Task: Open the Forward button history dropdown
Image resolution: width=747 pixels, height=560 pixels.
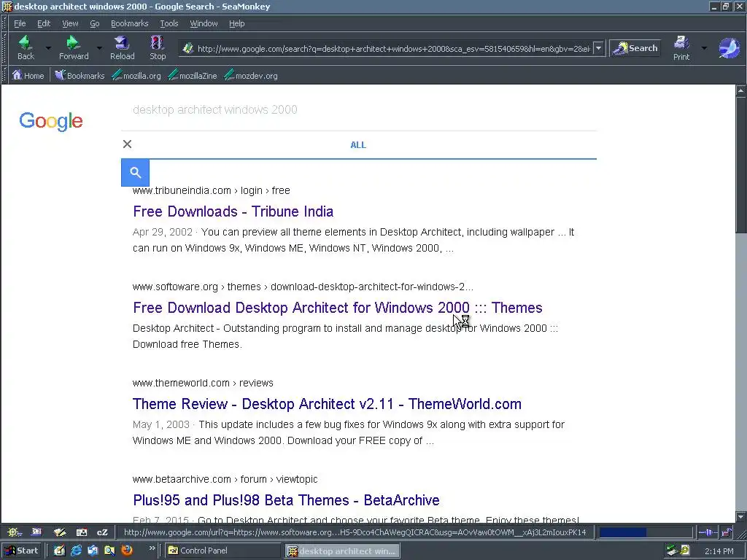Action: pos(99,47)
